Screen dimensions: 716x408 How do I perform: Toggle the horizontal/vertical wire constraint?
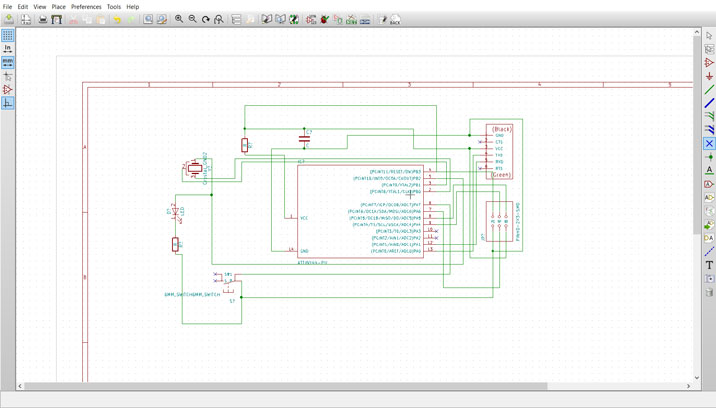click(8, 103)
